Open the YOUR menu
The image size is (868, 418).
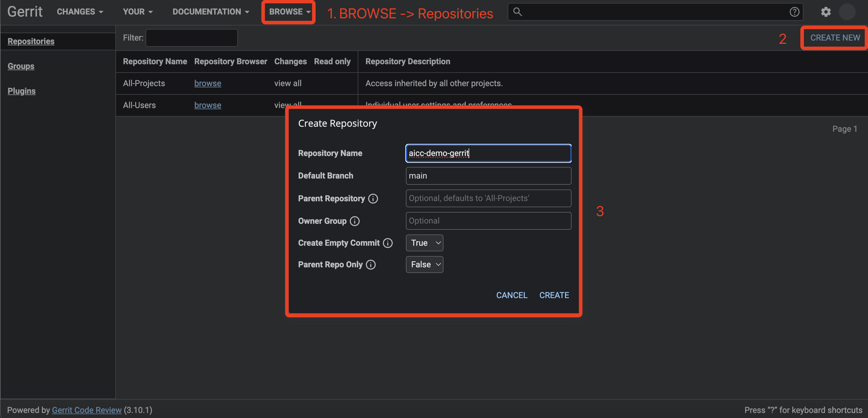[138, 12]
